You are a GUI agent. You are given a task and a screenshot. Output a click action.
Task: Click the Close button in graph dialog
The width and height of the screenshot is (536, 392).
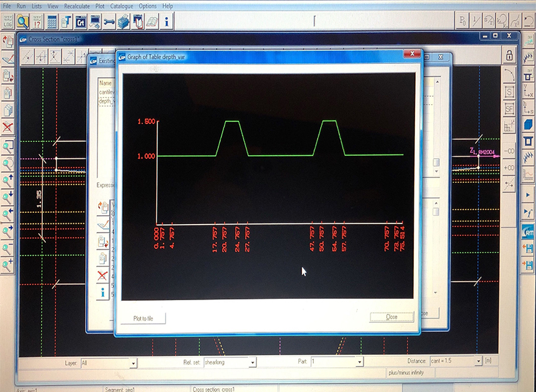click(391, 317)
